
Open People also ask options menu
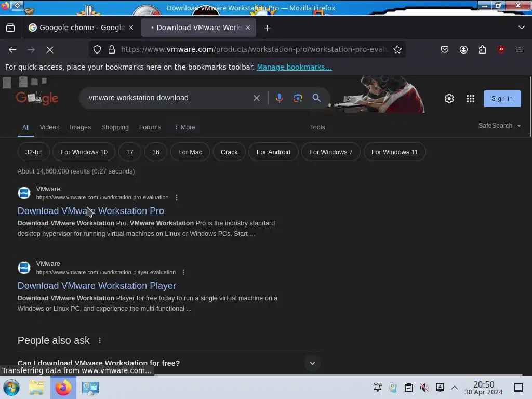[x=100, y=340]
